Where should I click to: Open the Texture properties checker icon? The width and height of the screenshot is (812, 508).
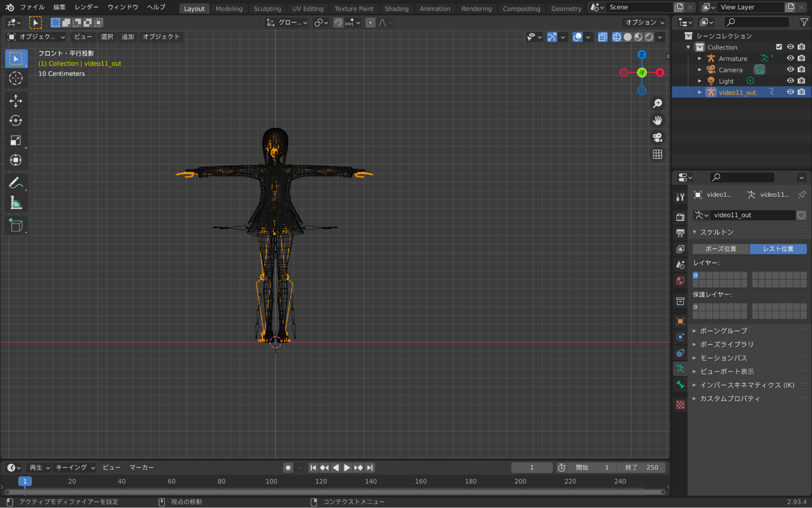(x=680, y=405)
